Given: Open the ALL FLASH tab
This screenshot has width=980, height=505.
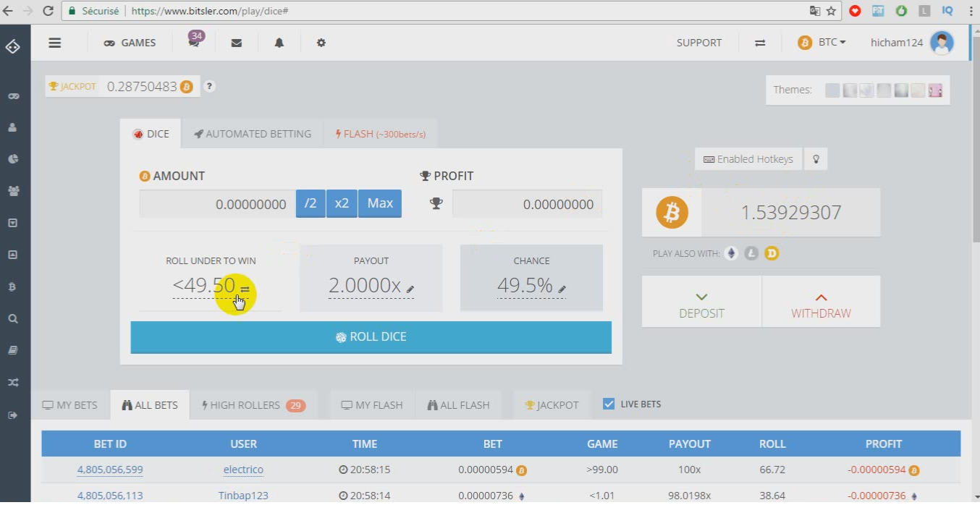Looking at the screenshot, I should pos(458,405).
